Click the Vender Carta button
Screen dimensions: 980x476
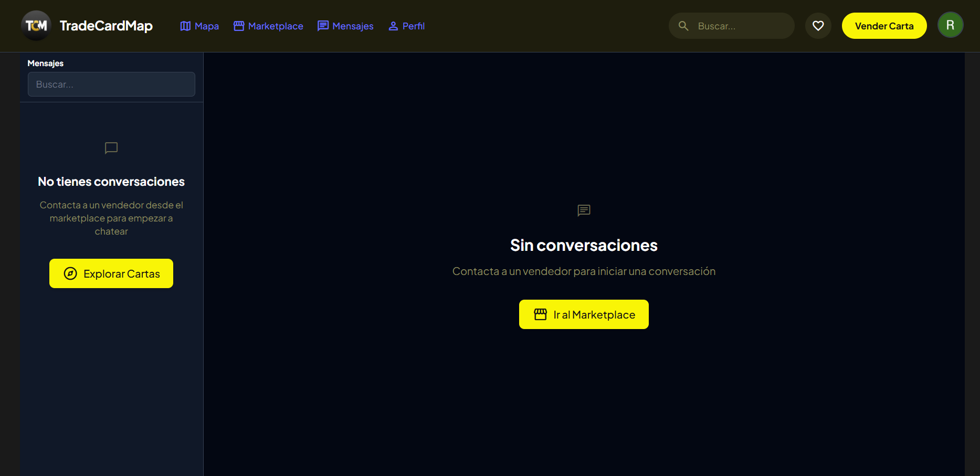(x=884, y=26)
